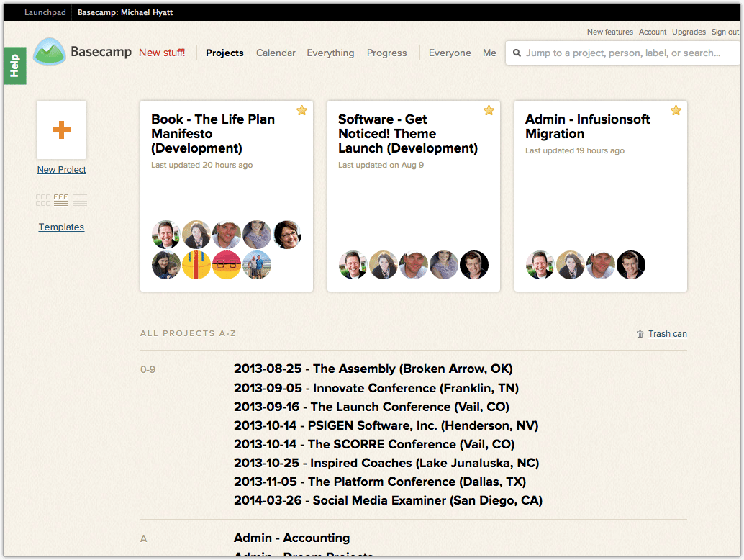This screenshot has height=560, width=744.
Task: Click the orange plus New Project icon
Action: click(x=61, y=130)
